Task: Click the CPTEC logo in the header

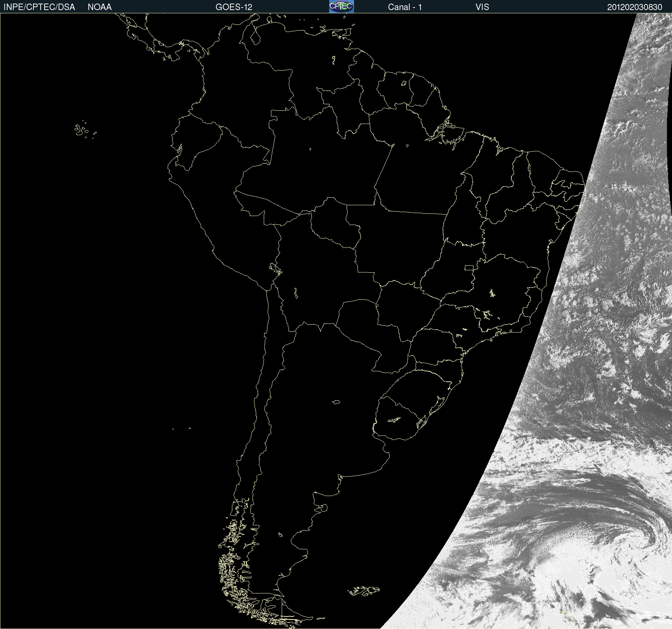Action: (x=341, y=6)
